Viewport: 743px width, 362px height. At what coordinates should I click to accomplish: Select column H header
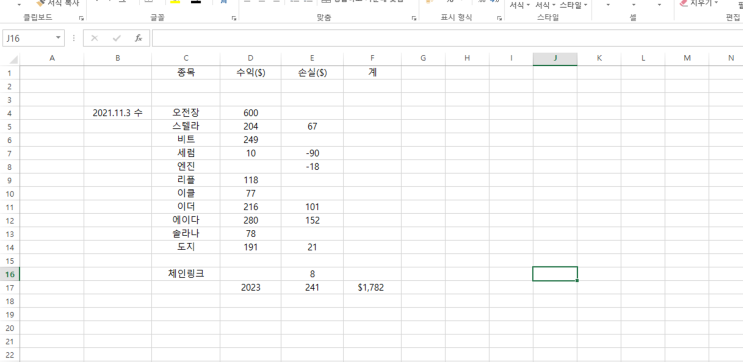pyautogui.click(x=467, y=59)
